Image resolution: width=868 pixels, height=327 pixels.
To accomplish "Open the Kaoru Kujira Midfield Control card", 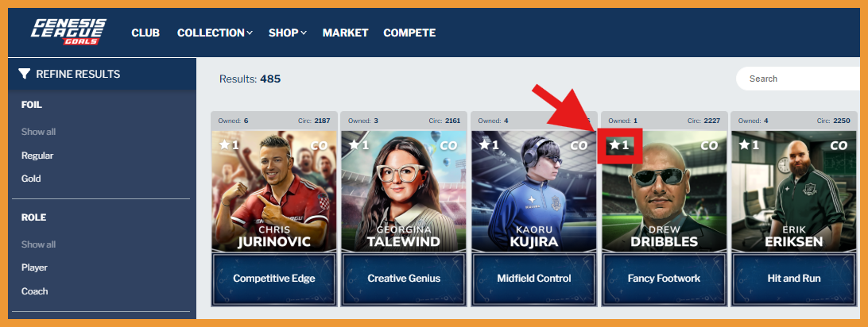I will [533, 209].
